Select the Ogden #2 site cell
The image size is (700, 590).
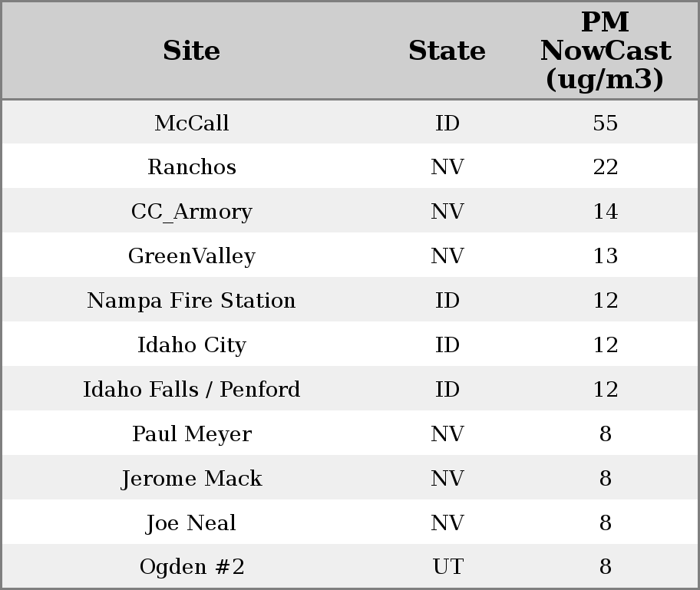coord(191,568)
